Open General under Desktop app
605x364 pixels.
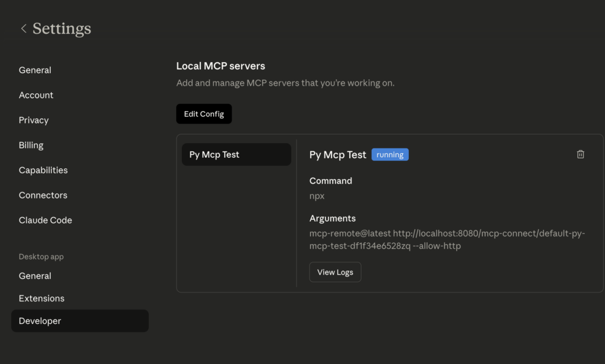pyautogui.click(x=35, y=276)
